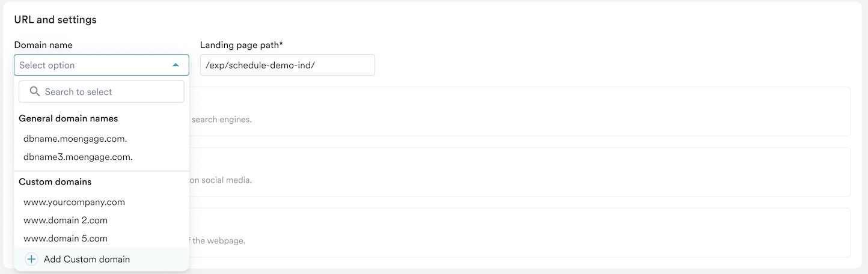
Task: Focus the 'Search to select' field
Action: pos(108,92)
